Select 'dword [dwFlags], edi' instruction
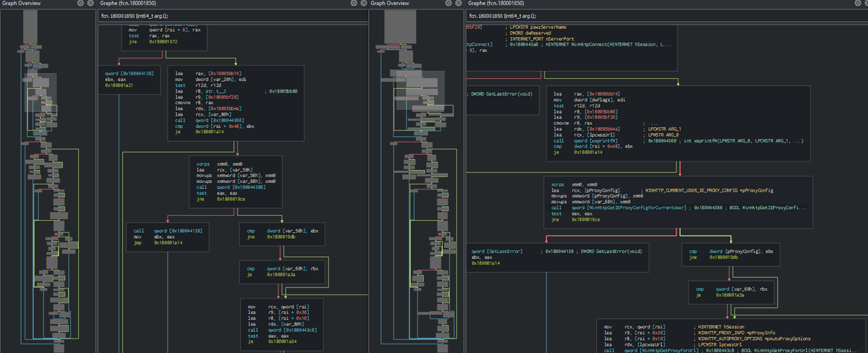The height and width of the screenshot is (353, 868). 588,99
